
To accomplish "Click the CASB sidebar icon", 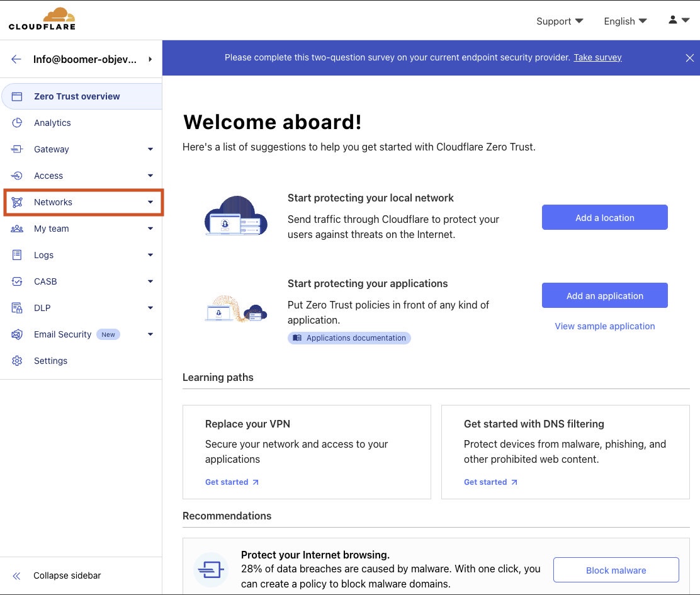I will click(x=17, y=281).
